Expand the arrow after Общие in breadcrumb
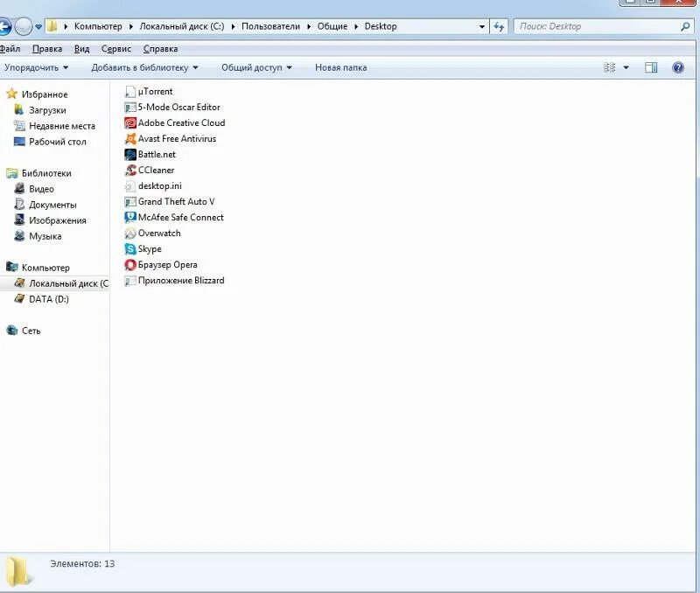Image resolution: width=700 pixels, height=593 pixels. 356,26
